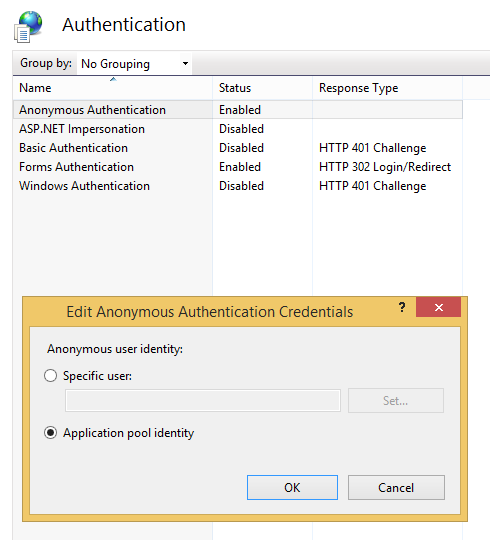
Task: Click the Authentication globe icon
Action: pyautogui.click(x=28, y=27)
